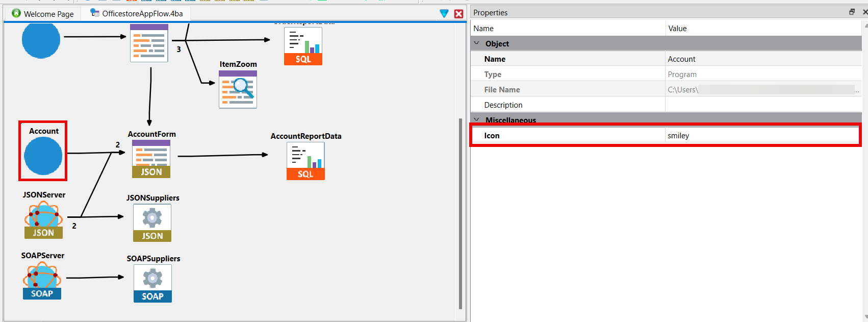Click the 'Properties' panel title
Viewport: 868px width, 322px height.
(x=490, y=13)
